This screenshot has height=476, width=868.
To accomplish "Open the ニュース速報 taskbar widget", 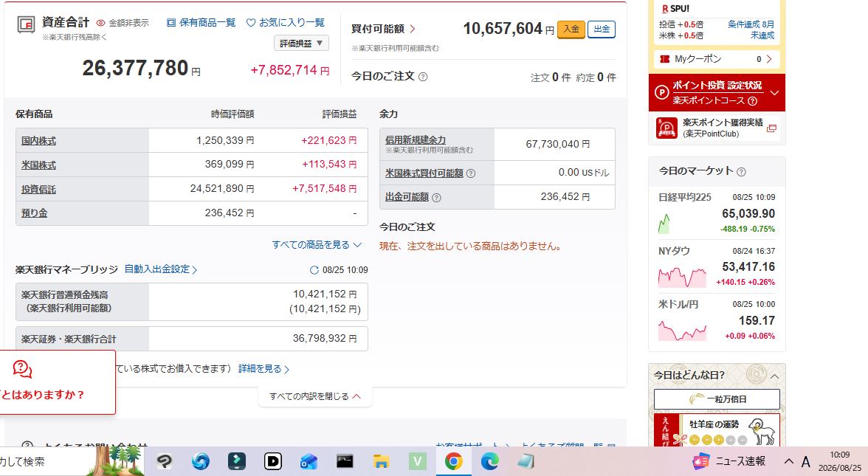I will tap(728, 461).
